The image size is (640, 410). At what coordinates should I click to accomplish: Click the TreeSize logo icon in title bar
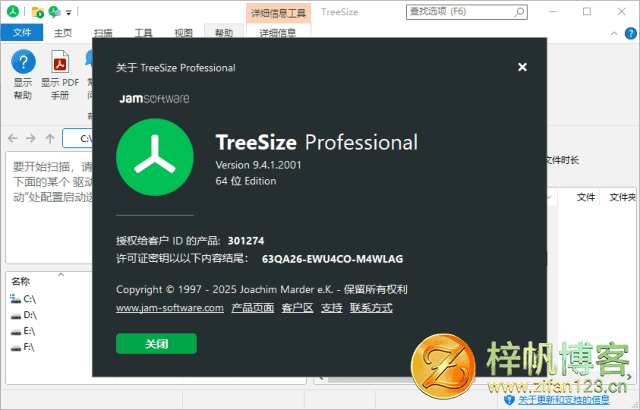pyautogui.click(x=13, y=11)
